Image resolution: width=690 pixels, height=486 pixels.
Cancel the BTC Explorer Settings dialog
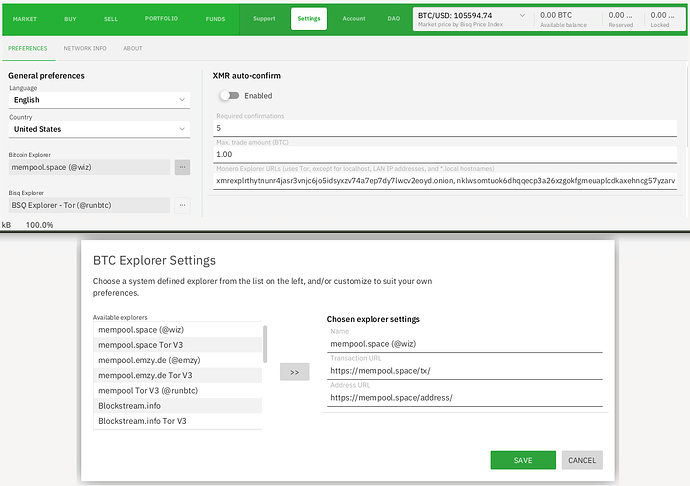[x=582, y=460]
